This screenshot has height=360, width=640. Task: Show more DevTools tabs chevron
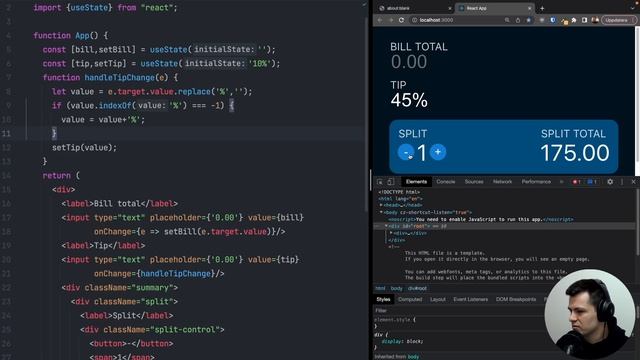[562, 182]
